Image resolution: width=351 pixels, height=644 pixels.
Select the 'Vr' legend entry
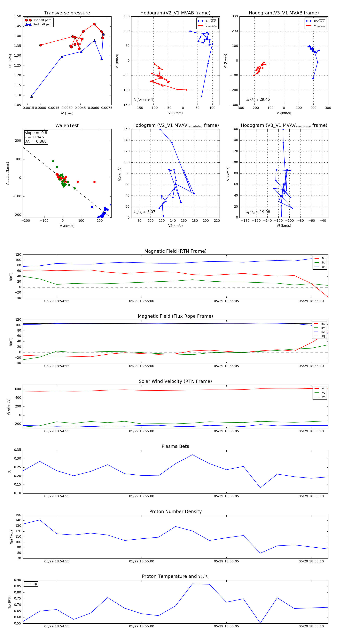coord(320,389)
